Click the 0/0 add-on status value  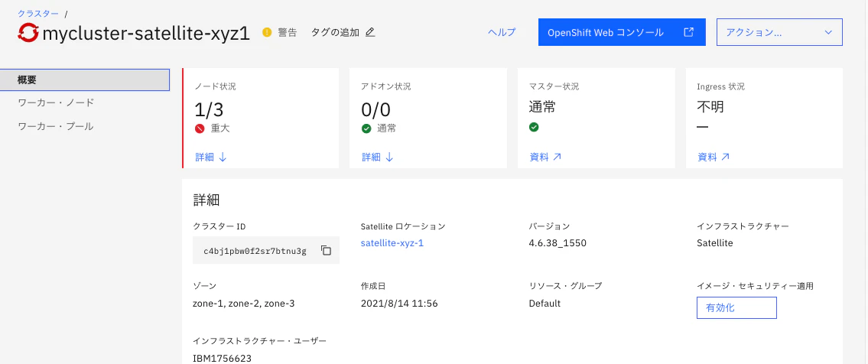(x=376, y=109)
